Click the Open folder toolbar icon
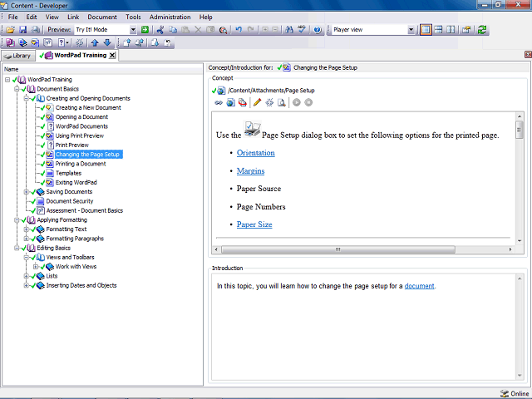Viewport: 532px width, 399px height. [11, 30]
